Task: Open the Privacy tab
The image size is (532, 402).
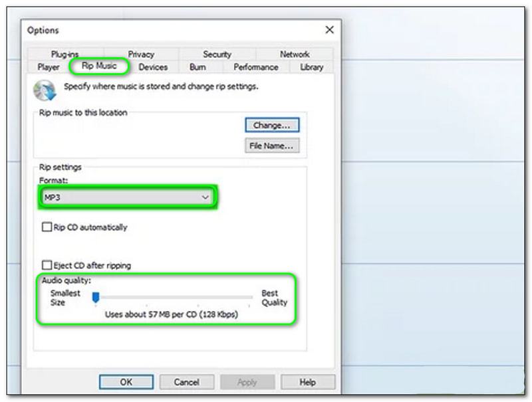Action: [141, 54]
